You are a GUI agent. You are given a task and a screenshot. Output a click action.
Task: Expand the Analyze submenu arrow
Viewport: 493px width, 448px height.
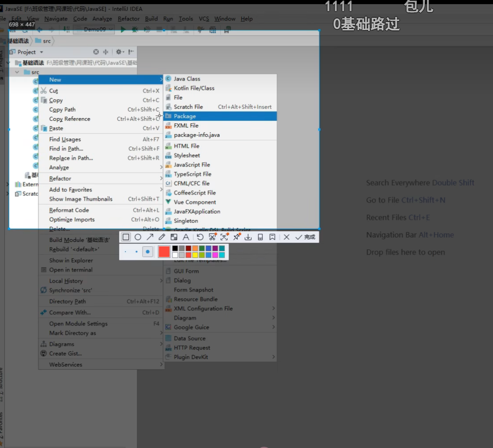point(161,167)
